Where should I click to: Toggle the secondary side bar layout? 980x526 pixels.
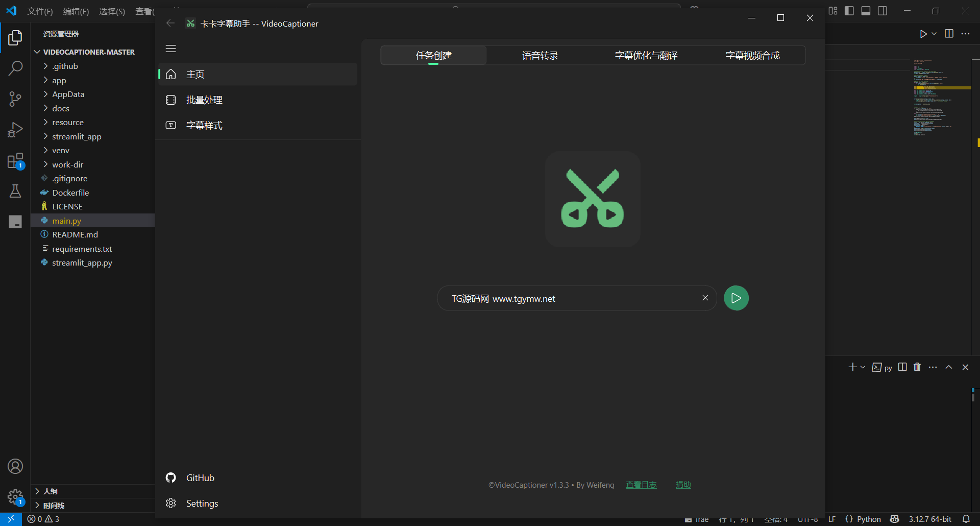point(883,11)
